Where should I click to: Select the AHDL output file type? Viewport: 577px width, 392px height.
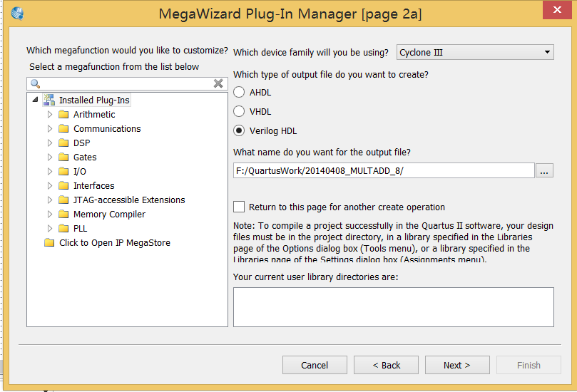click(x=239, y=92)
